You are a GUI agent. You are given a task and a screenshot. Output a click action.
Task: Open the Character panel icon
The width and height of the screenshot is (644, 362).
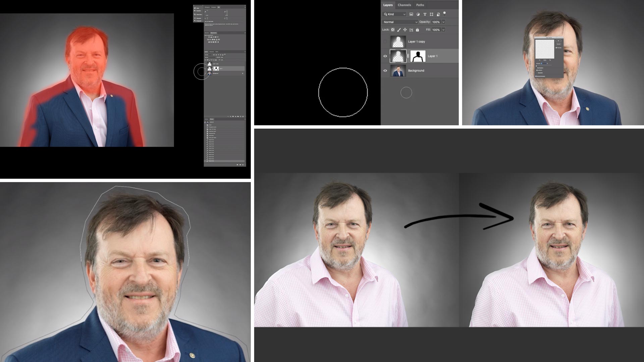(195, 18)
